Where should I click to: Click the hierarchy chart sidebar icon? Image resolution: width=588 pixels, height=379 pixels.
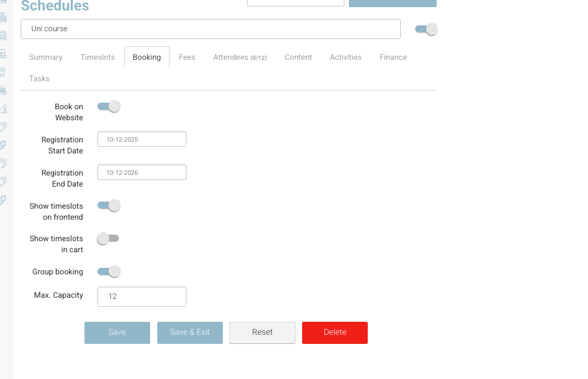pos(3,53)
